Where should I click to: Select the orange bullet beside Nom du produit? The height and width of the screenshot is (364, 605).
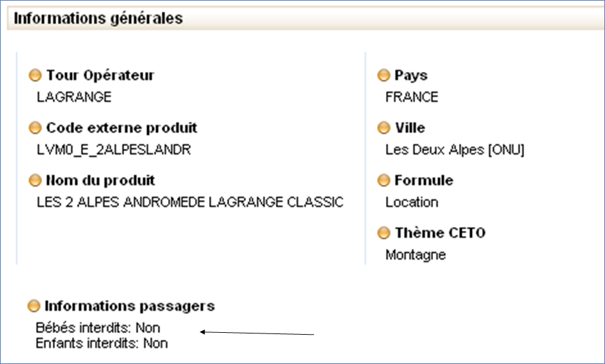(35, 181)
